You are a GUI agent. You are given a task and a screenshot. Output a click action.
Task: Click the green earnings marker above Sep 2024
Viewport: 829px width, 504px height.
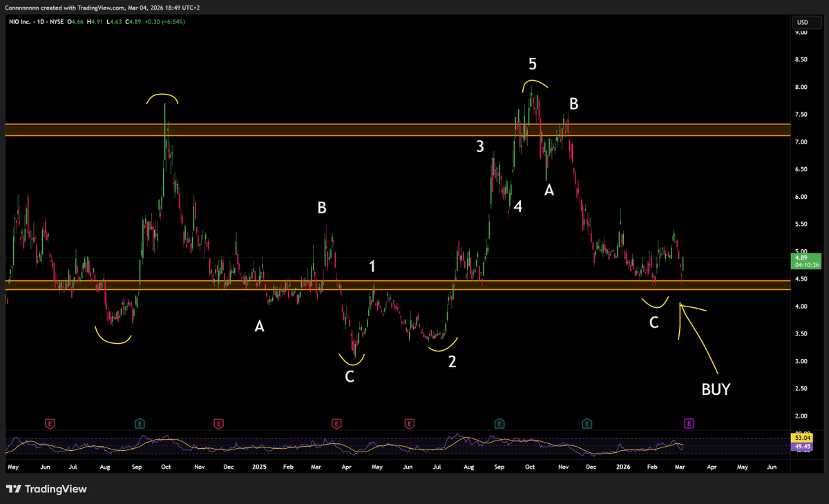click(140, 423)
